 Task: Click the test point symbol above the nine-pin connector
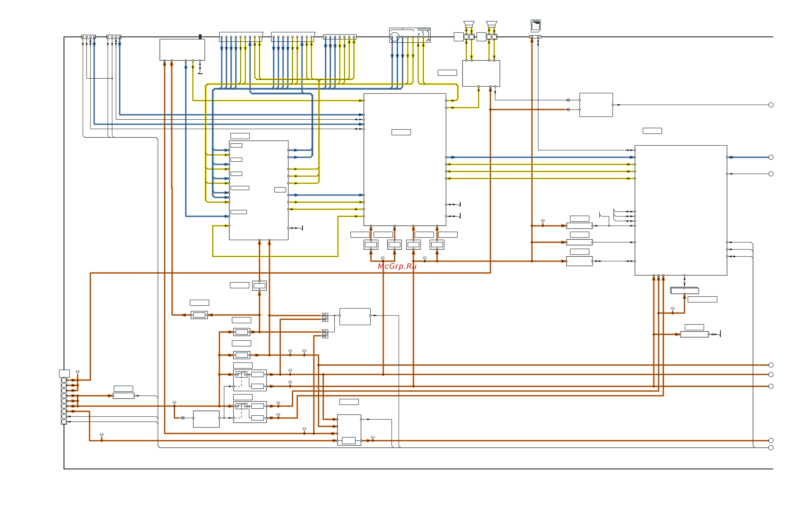78,372
